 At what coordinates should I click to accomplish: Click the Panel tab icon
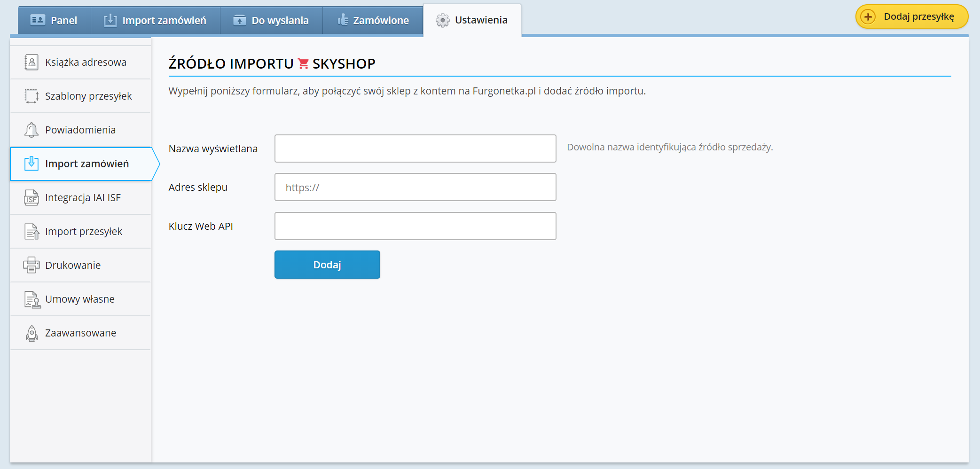point(38,20)
